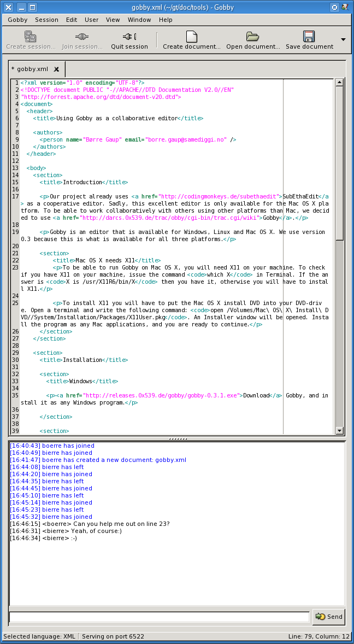Click the <document> tag on line 4
This screenshot has width=354, height=644.
pyautogui.click(x=37, y=104)
